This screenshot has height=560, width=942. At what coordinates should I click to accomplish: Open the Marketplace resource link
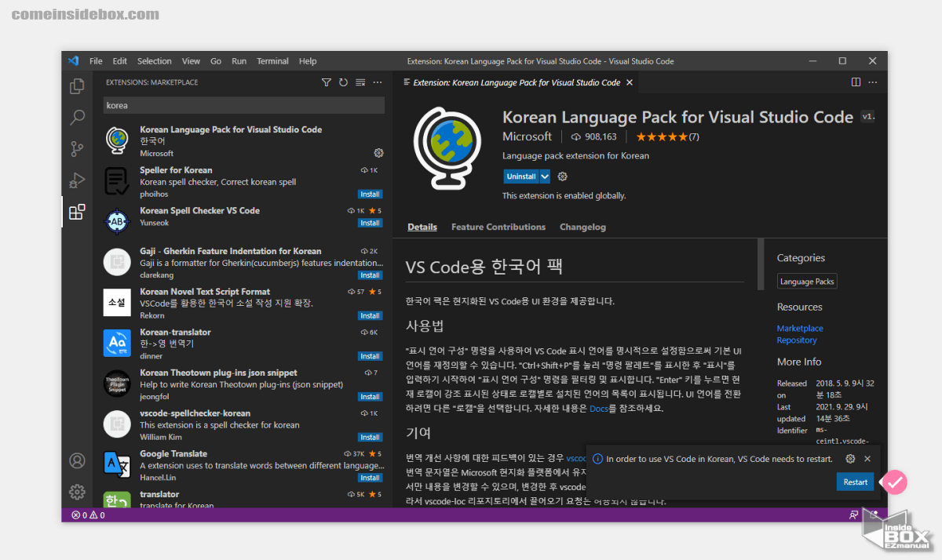click(800, 329)
